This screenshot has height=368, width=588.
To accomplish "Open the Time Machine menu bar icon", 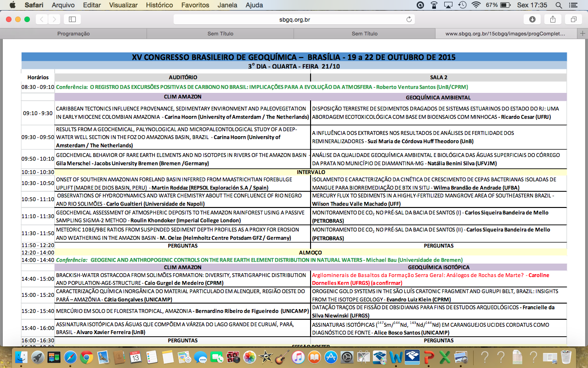I will coord(462,5).
